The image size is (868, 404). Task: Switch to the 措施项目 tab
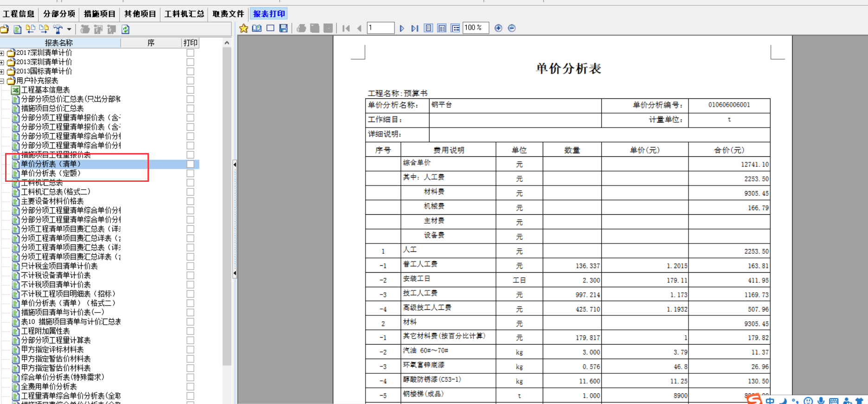tap(99, 14)
